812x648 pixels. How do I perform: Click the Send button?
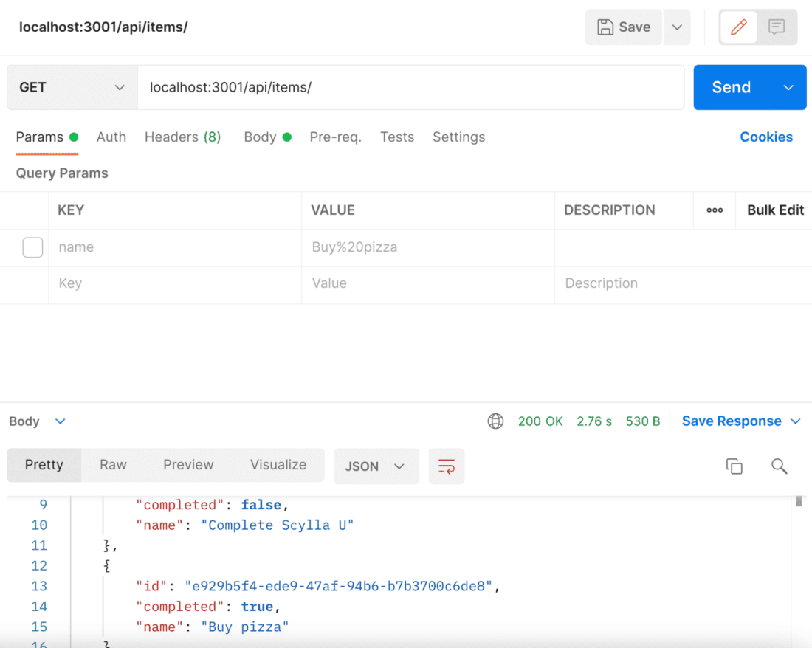point(730,87)
